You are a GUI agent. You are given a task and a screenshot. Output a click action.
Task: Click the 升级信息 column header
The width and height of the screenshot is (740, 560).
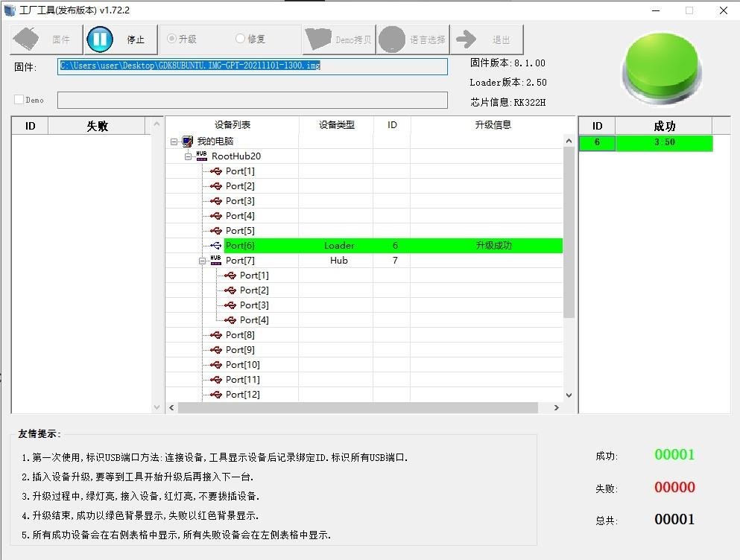(x=493, y=125)
